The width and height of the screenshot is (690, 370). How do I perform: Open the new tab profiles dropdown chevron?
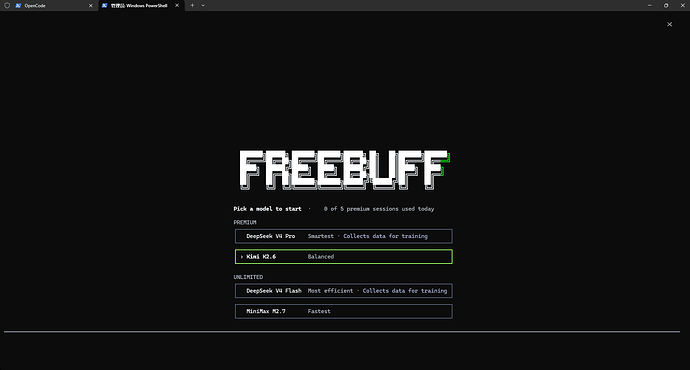pos(203,5)
